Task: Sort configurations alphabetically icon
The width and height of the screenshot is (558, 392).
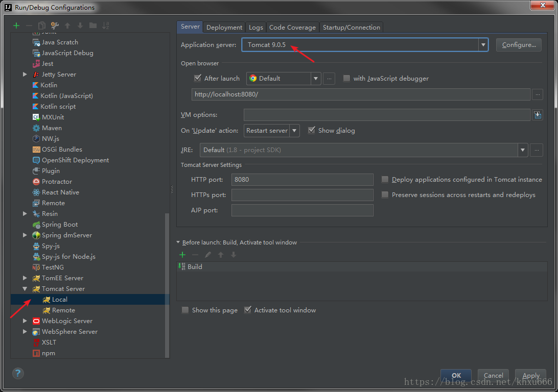Action: pyautogui.click(x=106, y=26)
